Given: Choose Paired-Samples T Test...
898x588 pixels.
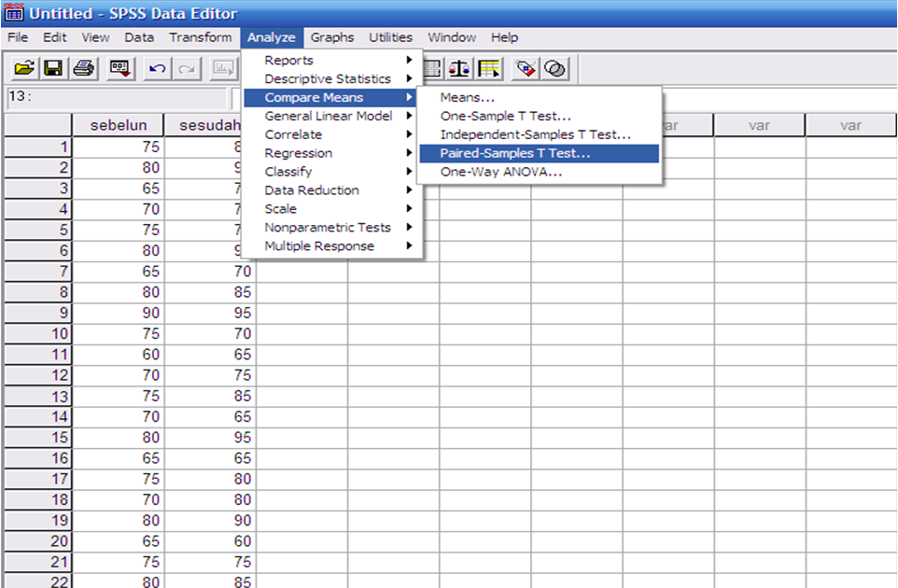Looking at the screenshot, I should coord(539,153).
